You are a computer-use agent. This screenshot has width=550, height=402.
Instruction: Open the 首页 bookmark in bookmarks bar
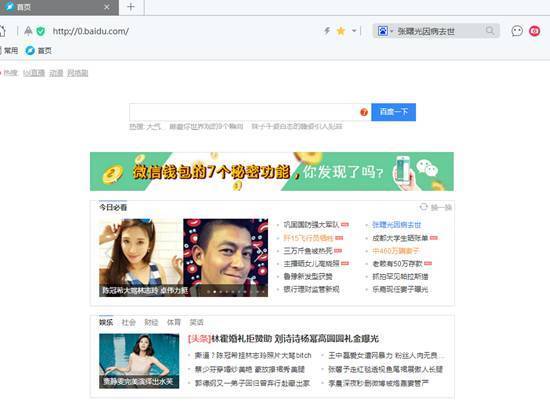[x=39, y=51]
